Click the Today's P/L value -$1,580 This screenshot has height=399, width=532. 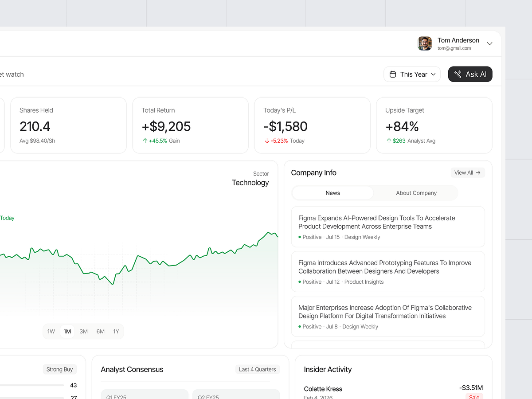[286, 126]
